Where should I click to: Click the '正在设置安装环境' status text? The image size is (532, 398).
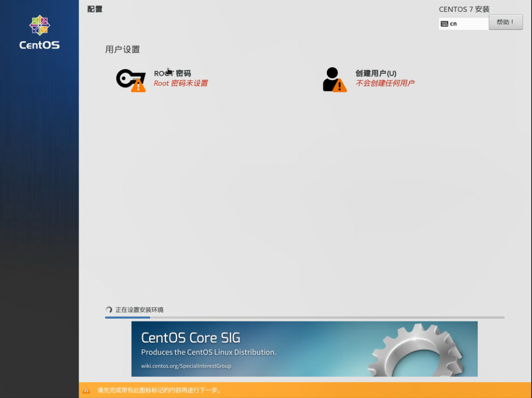click(139, 310)
